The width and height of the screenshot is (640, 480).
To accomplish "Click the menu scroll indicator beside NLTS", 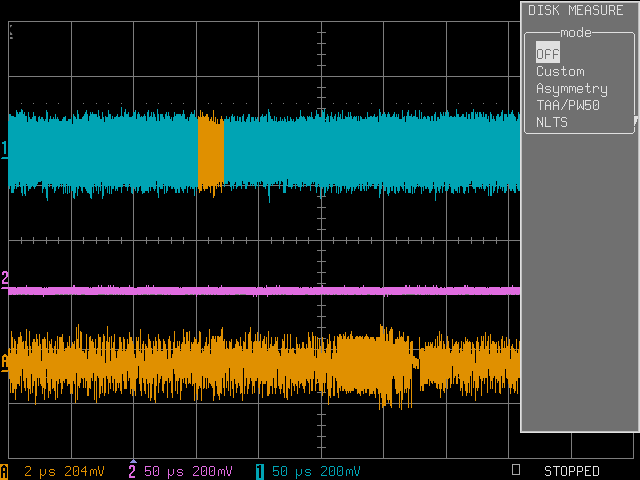I will [635, 121].
